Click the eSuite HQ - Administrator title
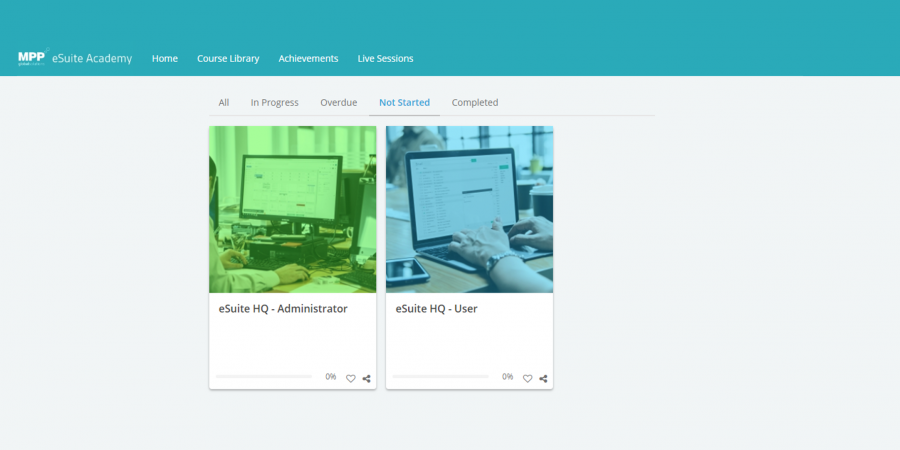The width and height of the screenshot is (900, 450). click(x=283, y=309)
